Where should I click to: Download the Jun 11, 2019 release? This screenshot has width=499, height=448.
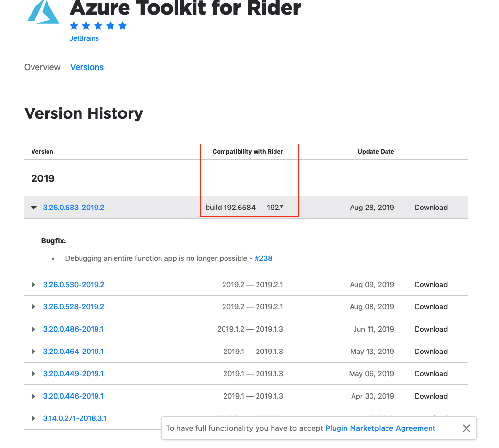[431, 329]
